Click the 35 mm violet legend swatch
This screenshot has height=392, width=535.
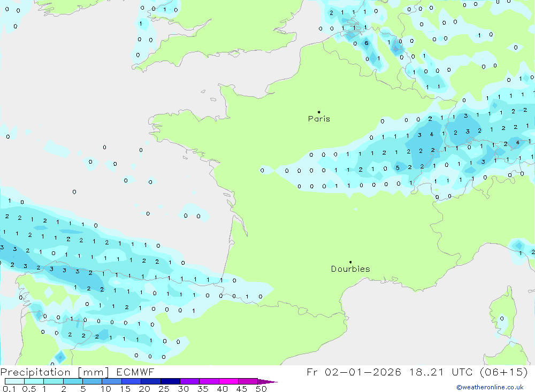pos(209,381)
